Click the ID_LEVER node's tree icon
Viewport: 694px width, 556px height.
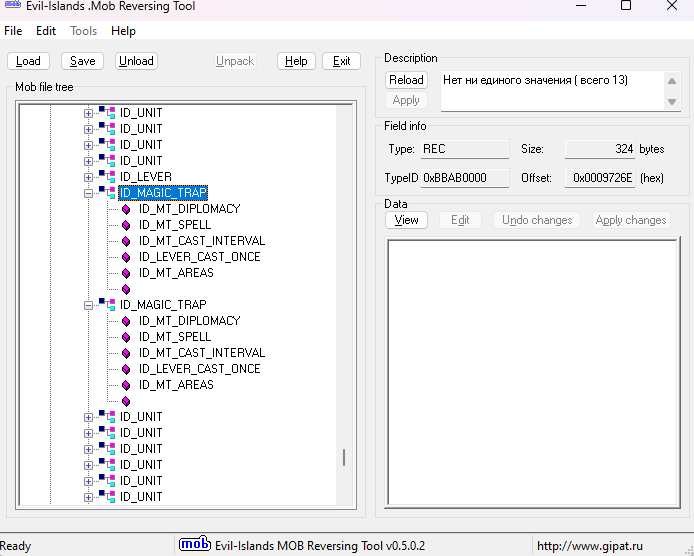coord(106,177)
